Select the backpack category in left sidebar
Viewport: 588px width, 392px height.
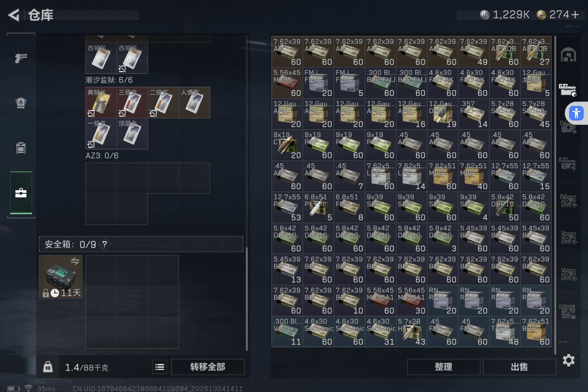point(21,102)
